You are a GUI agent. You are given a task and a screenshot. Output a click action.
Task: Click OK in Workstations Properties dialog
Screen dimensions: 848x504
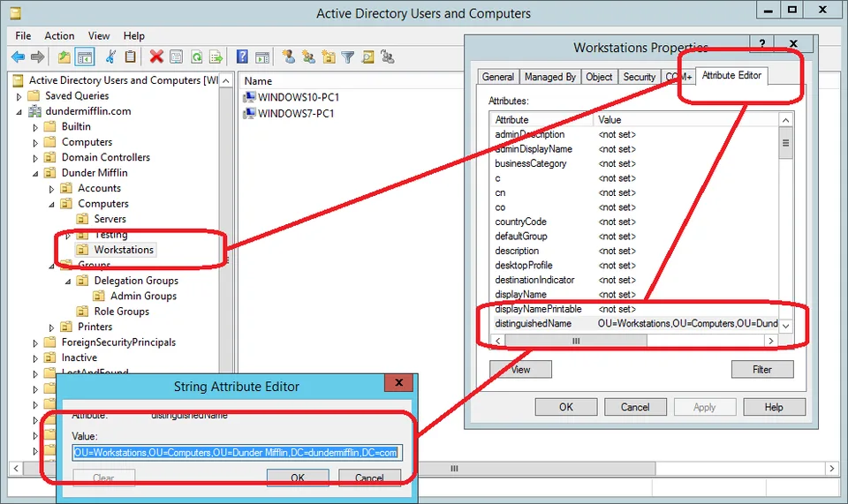click(565, 407)
